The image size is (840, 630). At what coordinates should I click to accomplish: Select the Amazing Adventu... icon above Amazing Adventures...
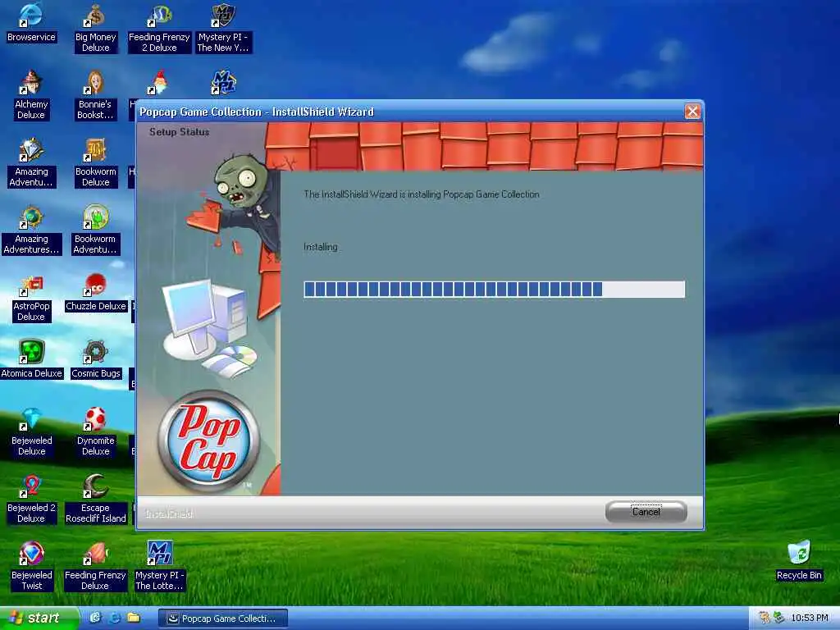point(31,163)
